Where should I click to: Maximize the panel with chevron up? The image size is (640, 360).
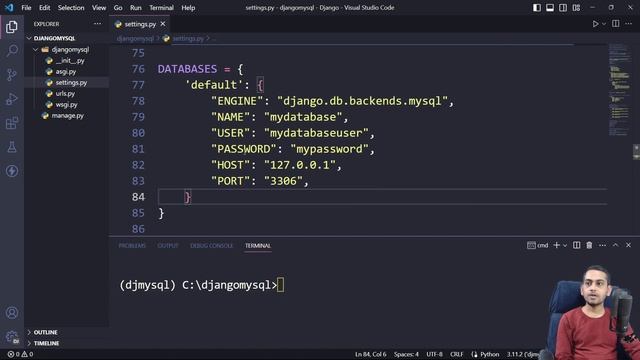pos(615,245)
